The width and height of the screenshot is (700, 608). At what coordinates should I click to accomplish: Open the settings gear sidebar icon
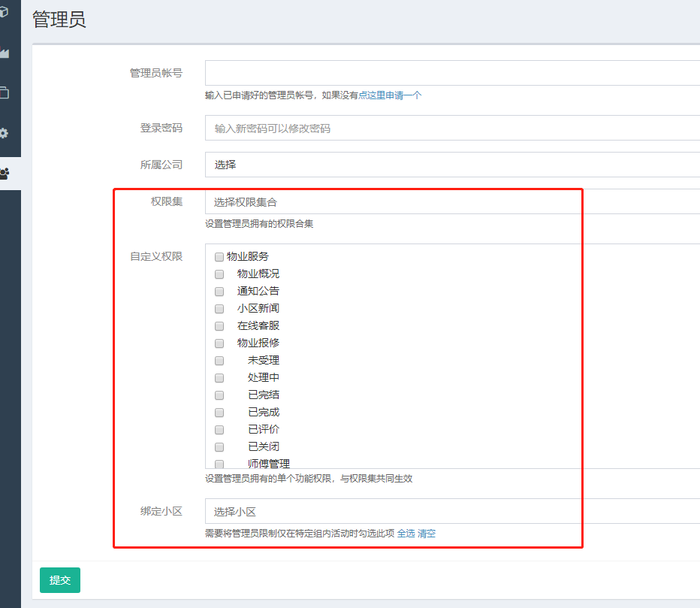(4, 133)
